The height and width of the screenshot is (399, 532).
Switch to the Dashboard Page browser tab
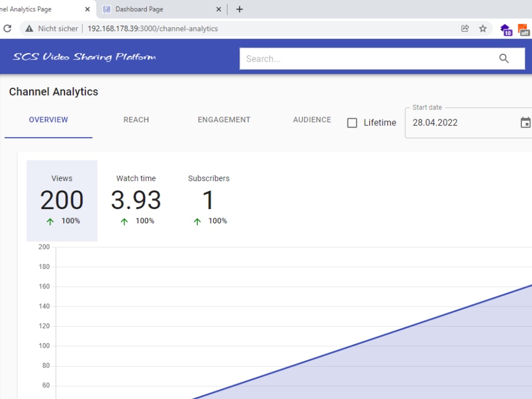163,9
